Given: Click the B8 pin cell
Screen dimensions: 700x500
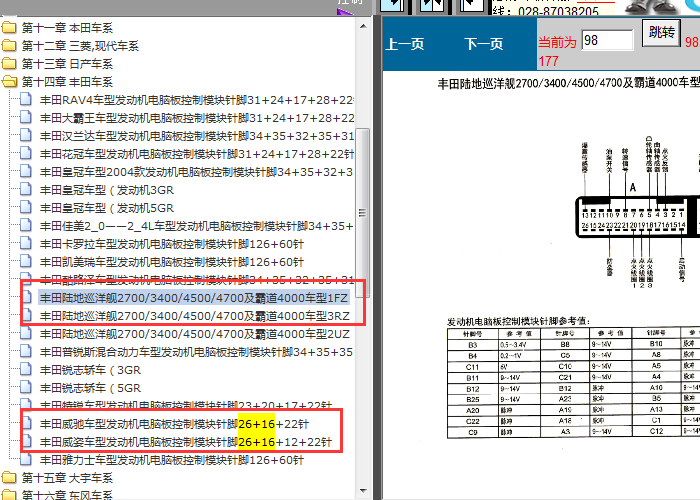Looking at the screenshot, I should pos(565,344).
